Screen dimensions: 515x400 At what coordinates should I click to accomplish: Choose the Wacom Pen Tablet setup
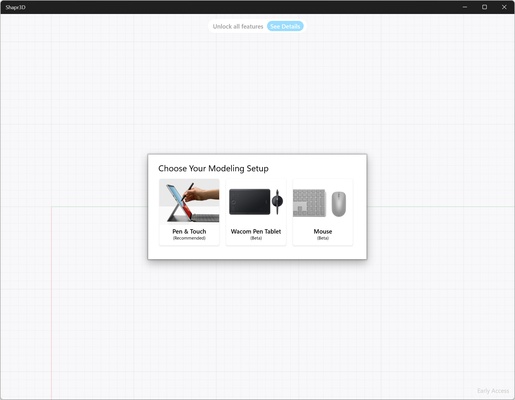(256, 212)
